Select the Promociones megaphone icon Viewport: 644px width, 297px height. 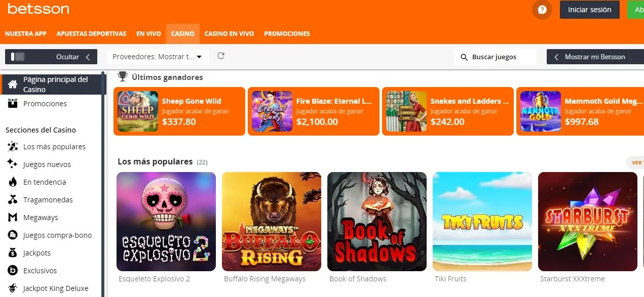point(14,104)
